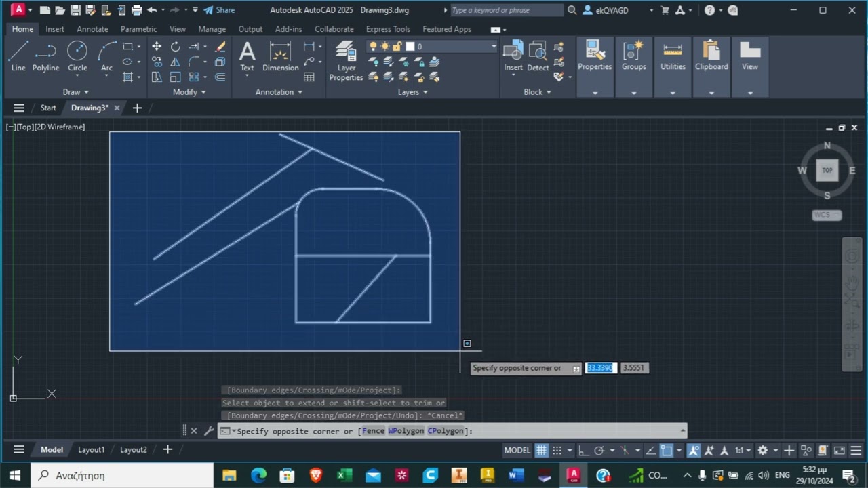Screen dimensions: 868x488
Task: Click the dynamic input value 33.3390 field
Action: pyautogui.click(x=601, y=367)
